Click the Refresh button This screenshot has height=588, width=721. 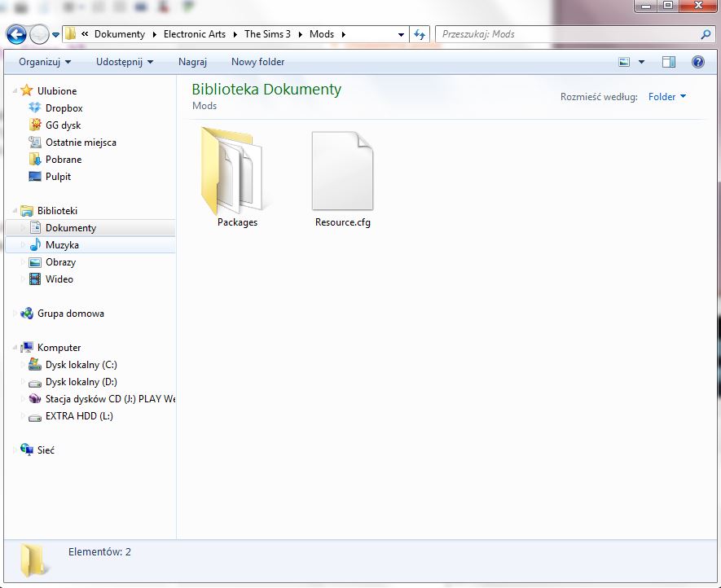coord(420,34)
